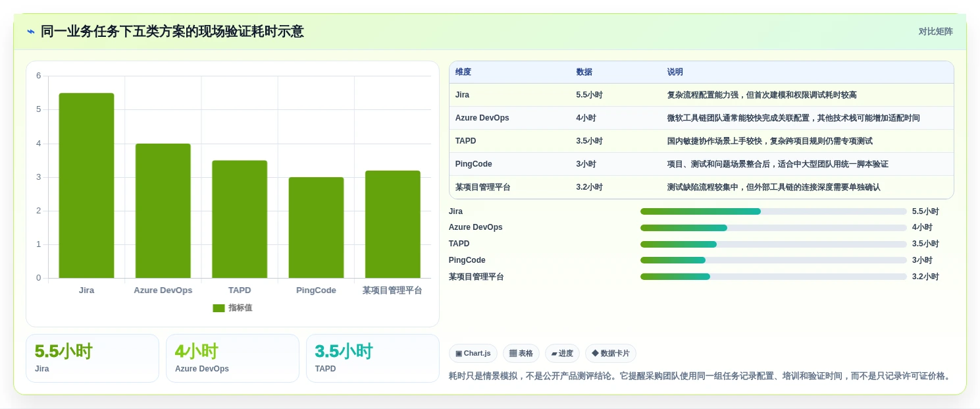Click the 5.5小时 value beside the progress bar

[925, 211]
